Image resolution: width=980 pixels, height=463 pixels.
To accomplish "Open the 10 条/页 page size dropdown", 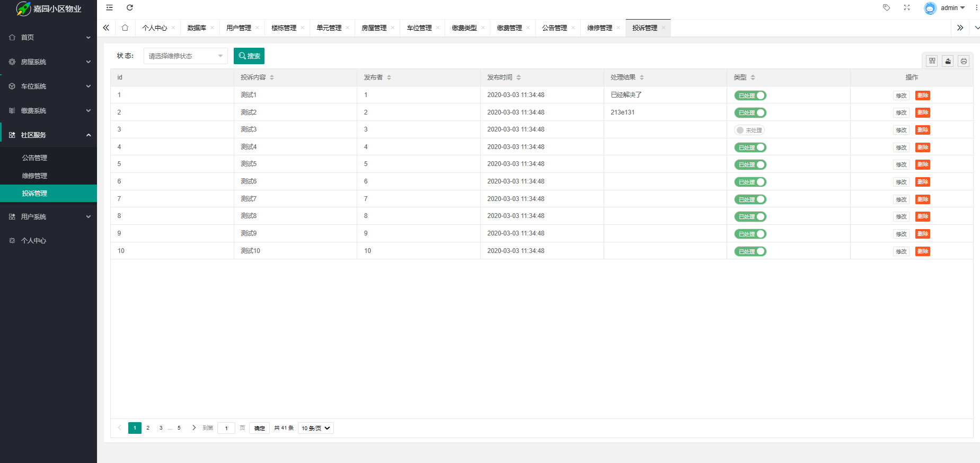I will click(316, 428).
